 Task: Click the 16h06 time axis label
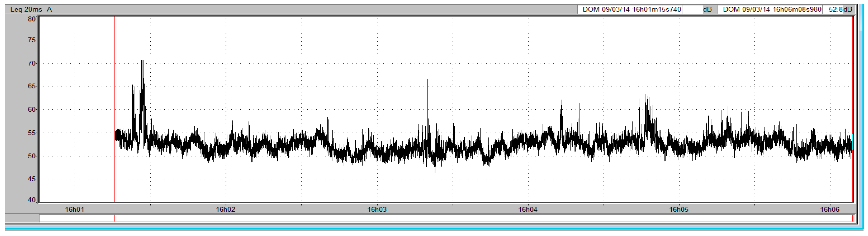coord(830,209)
